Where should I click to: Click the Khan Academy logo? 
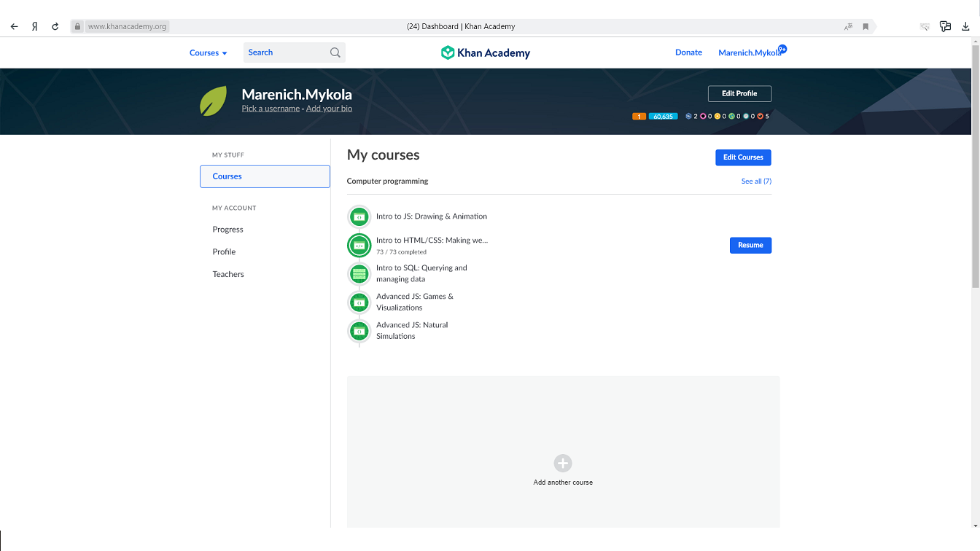[486, 52]
